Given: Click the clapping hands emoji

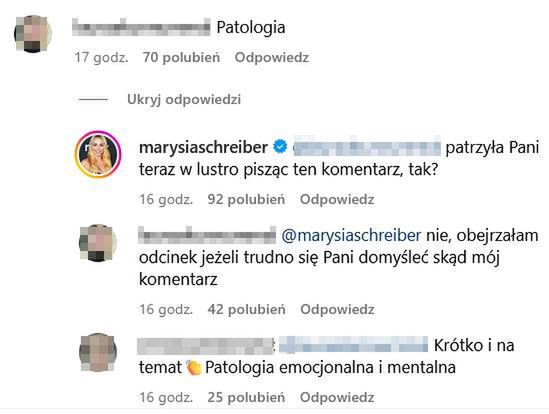Looking at the screenshot, I should click(194, 368).
